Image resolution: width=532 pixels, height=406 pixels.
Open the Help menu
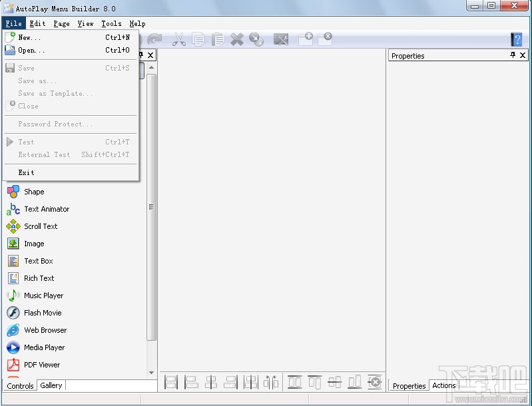tap(137, 23)
